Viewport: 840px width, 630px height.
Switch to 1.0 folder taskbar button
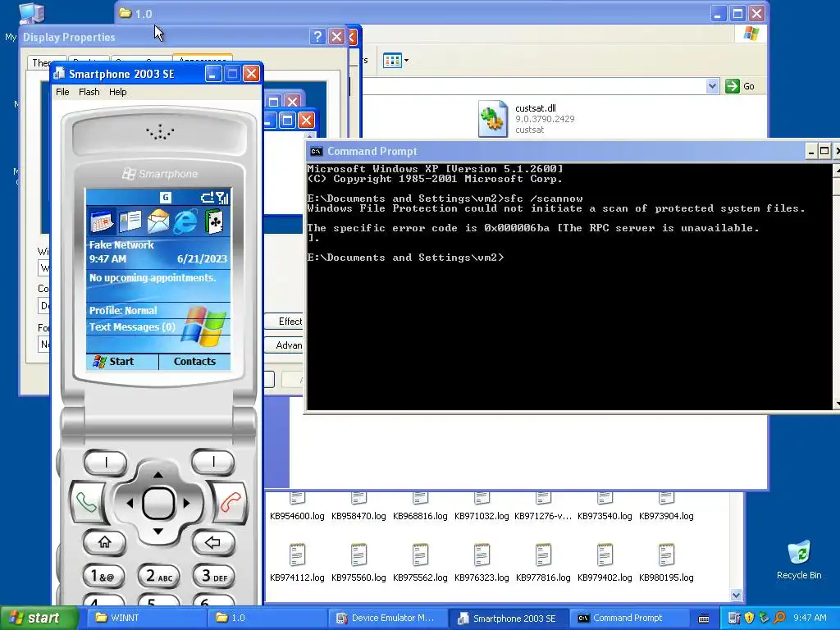point(267,618)
